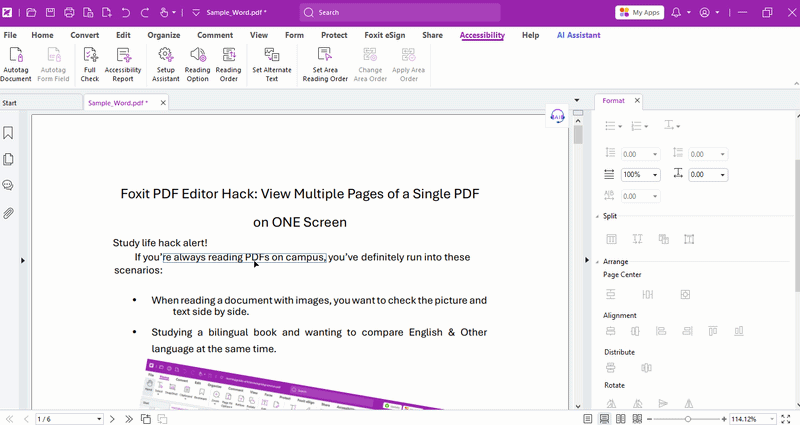The height and width of the screenshot is (425, 800).
Task: Switch to the Organize ribbon tab
Action: [164, 35]
